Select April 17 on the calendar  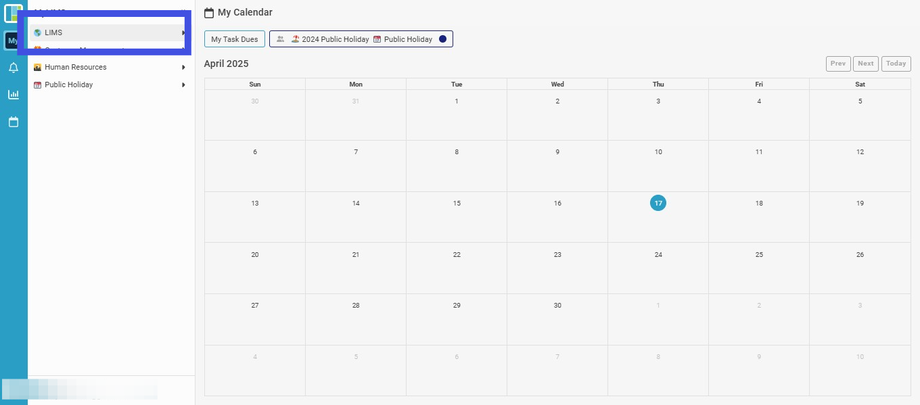[x=658, y=203]
